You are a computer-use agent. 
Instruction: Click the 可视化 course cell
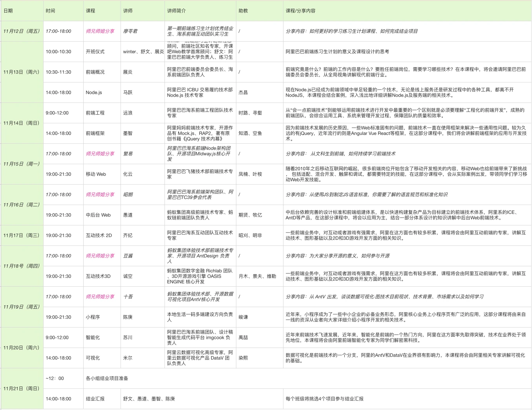(x=93, y=358)
